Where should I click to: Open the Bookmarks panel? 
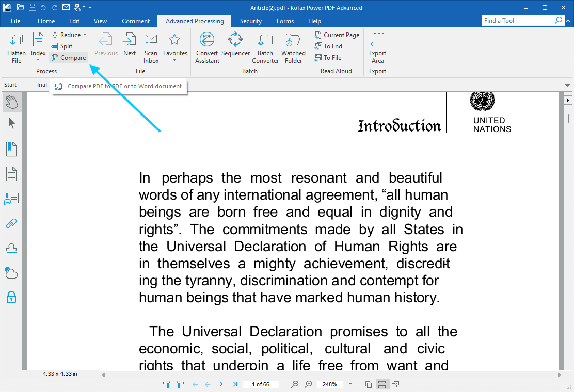[x=11, y=149]
